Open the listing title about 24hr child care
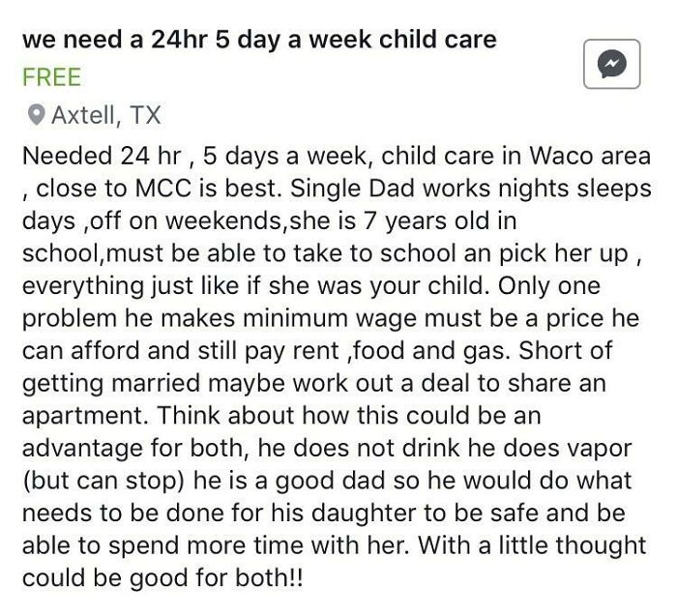 point(259,40)
